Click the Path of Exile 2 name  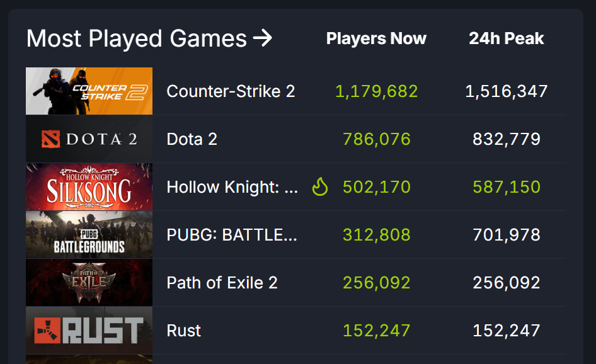pos(222,283)
